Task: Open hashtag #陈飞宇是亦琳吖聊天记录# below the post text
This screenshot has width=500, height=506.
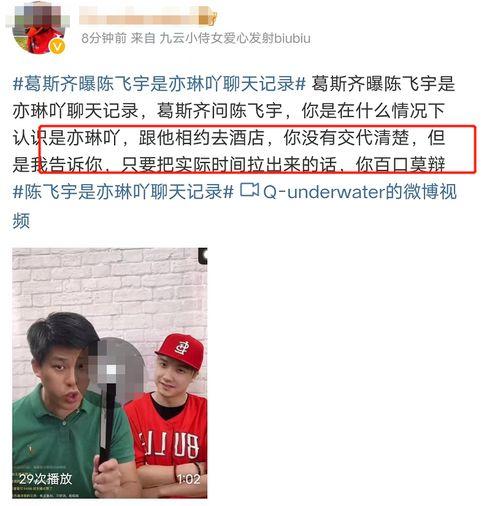Action: point(123,191)
